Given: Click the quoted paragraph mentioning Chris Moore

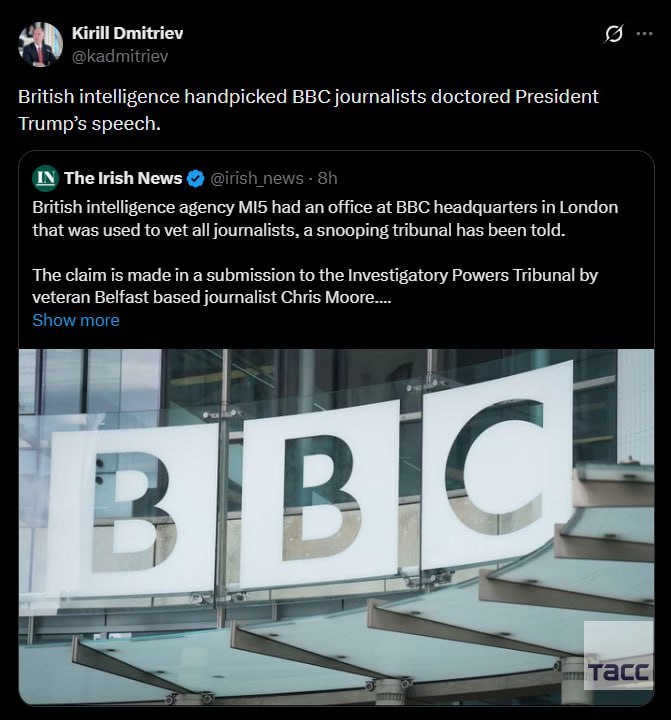Looking at the screenshot, I should [314, 285].
